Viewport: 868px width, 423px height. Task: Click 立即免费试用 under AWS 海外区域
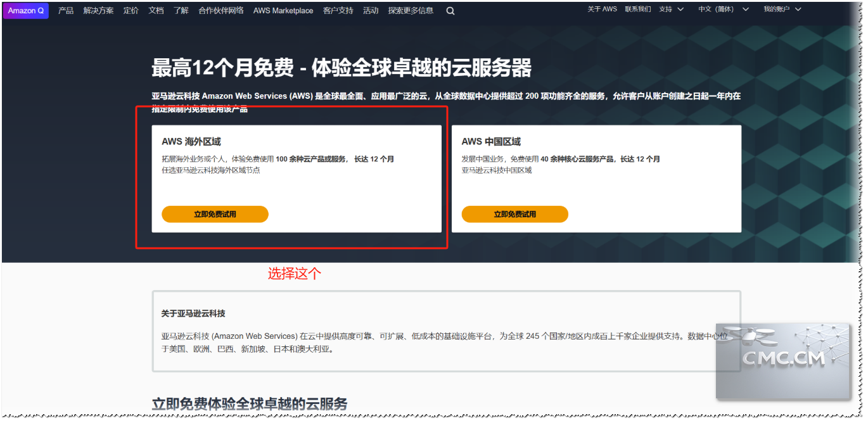215,215
